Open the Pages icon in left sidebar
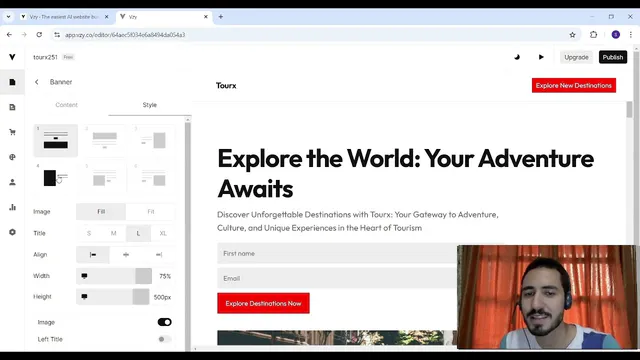Screen dimensions: 640x360 click(12, 82)
